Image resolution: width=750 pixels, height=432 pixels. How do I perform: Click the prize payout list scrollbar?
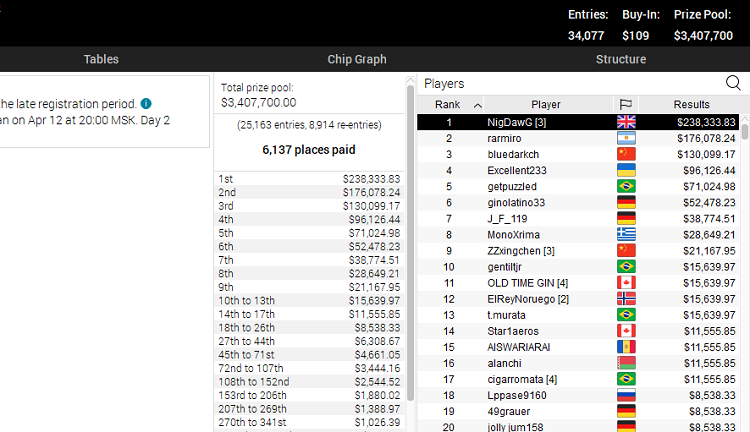click(410, 243)
